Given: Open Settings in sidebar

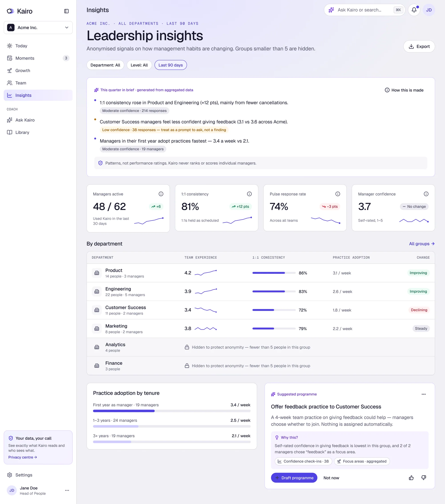Looking at the screenshot, I should (38, 475).
